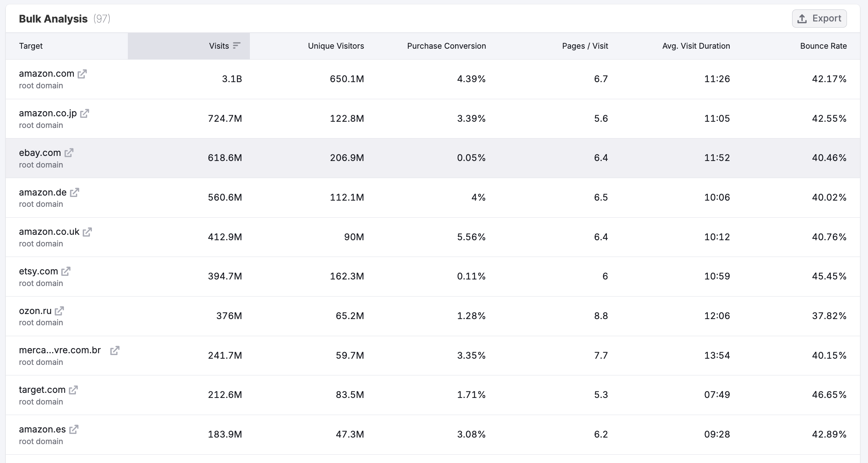Click the merca...vre.com.br domain name

click(60, 350)
